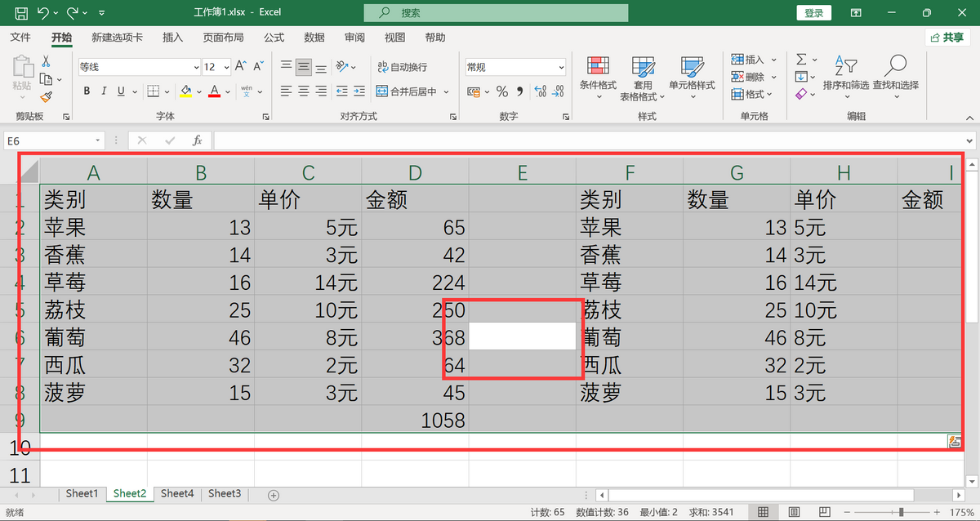The height and width of the screenshot is (521, 980).
Task: Redo the last undone action
Action: (73, 13)
